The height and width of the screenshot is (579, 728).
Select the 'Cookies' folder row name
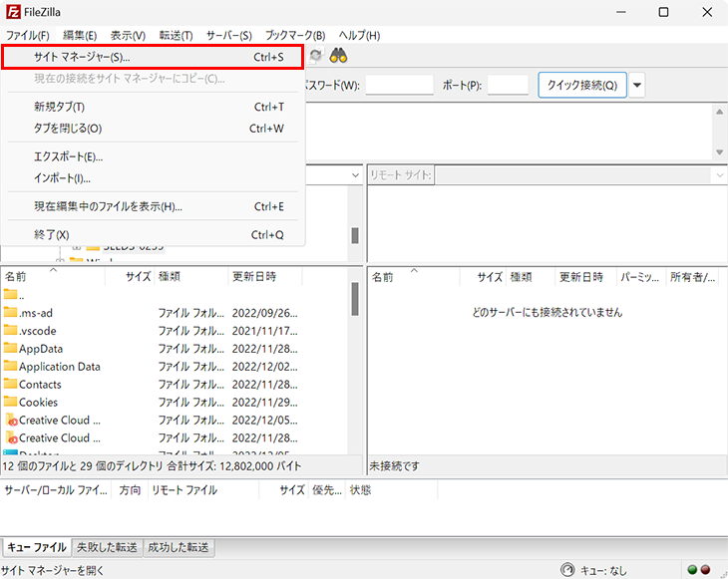[38, 403]
